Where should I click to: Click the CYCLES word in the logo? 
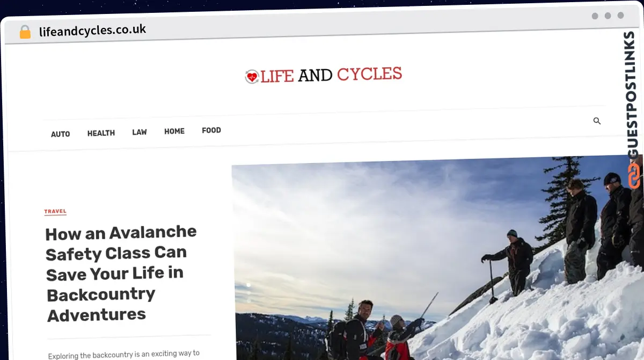coord(370,74)
